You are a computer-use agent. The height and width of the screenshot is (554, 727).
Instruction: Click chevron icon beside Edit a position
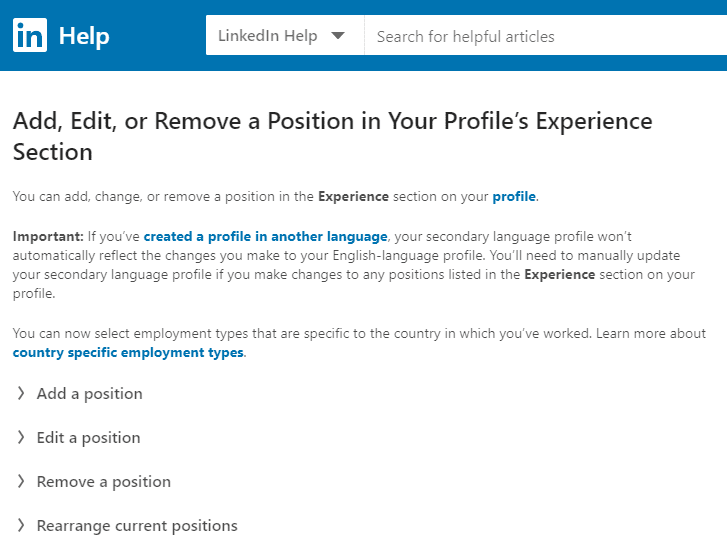21,437
